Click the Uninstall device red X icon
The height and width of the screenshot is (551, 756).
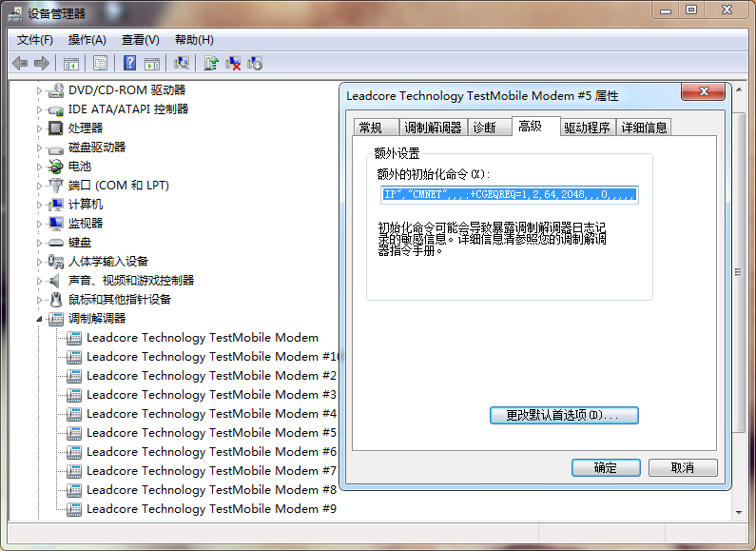click(x=233, y=63)
